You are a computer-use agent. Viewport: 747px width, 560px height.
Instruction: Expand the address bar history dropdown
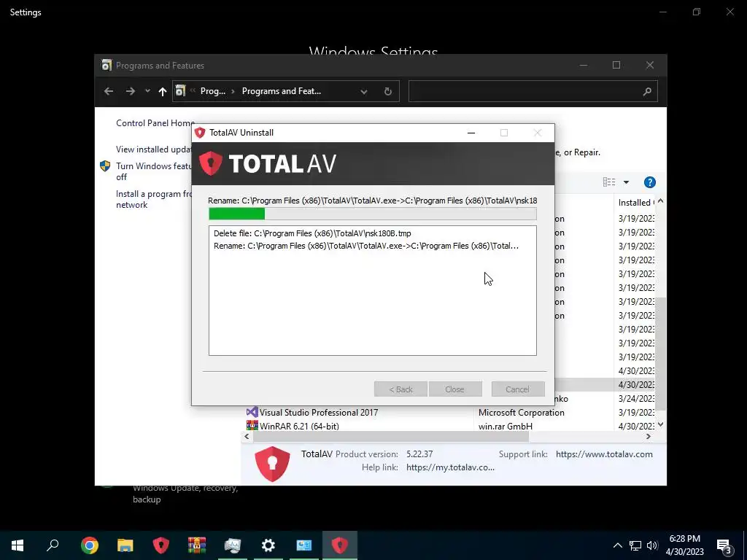[x=364, y=91]
